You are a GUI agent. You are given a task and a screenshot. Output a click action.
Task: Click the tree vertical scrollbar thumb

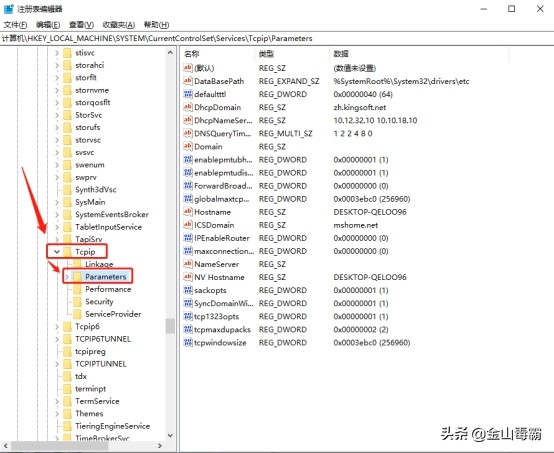[x=170, y=326]
